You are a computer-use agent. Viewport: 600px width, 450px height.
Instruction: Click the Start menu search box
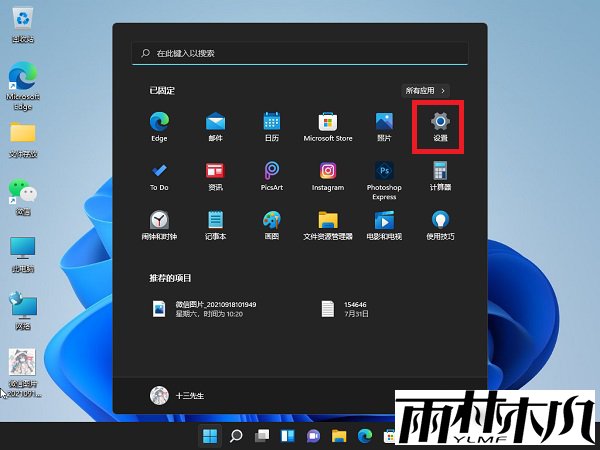tap(300, 53)
